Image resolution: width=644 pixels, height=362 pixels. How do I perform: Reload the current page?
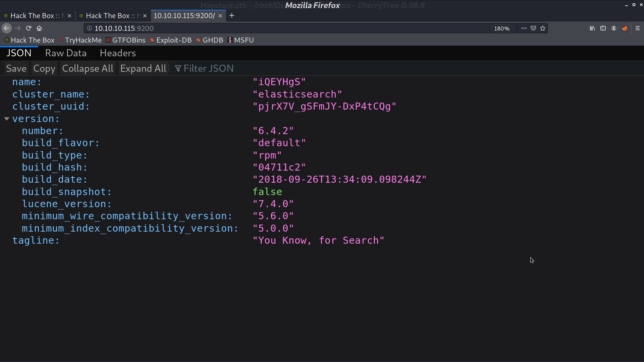coord(29,28)
